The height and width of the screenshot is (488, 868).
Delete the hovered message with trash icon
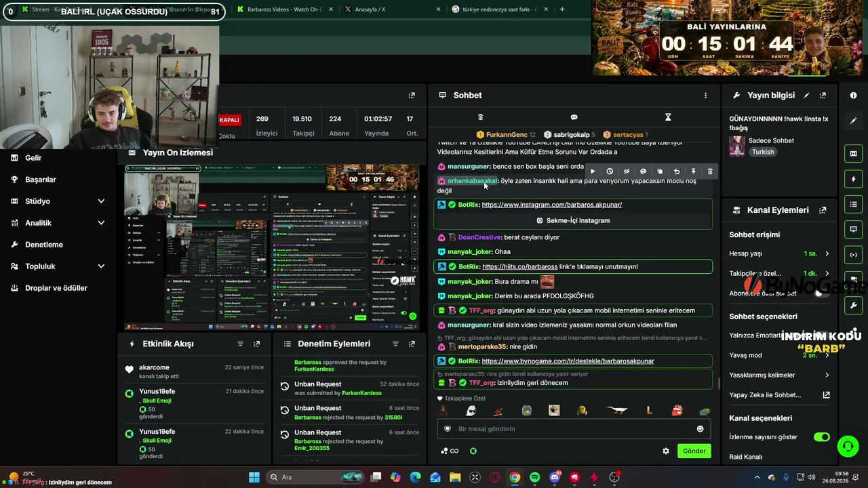(x=710, y=171)
